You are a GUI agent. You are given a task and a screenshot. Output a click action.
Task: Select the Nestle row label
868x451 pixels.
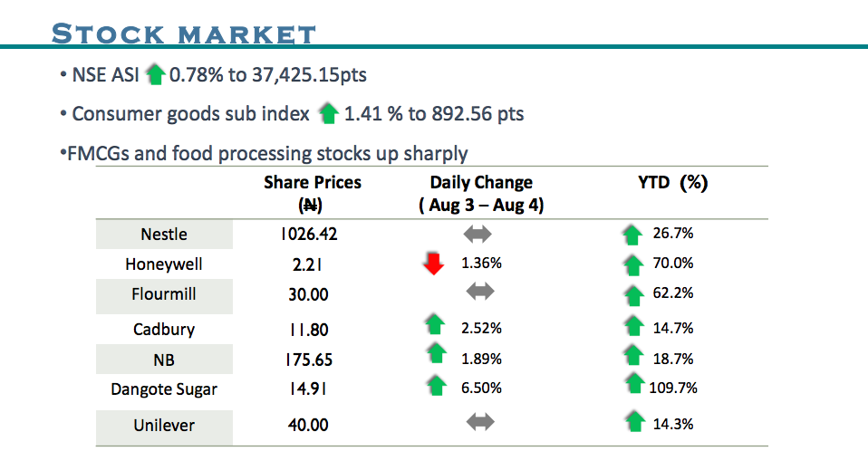164,235
